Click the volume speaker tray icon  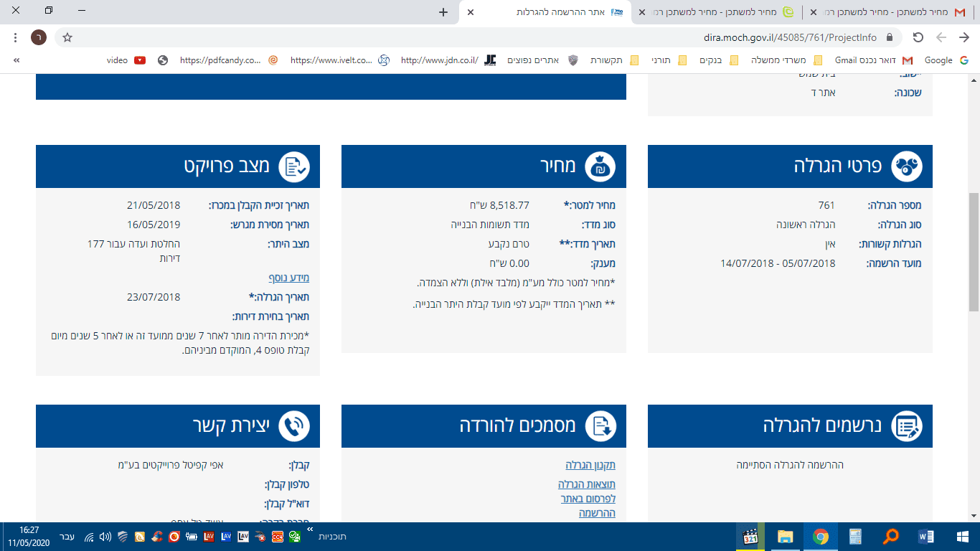tap(105, 537)
